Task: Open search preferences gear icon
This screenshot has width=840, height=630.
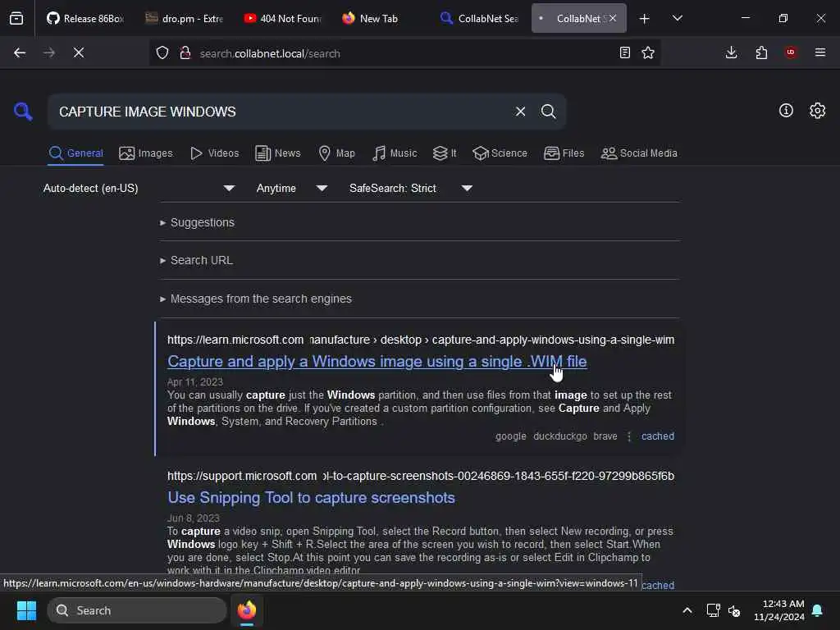Action: pos(818,111)
